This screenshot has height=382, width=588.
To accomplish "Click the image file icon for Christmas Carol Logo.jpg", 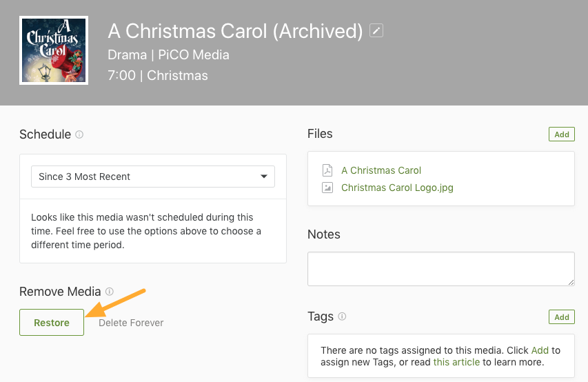I will [327, 188].
